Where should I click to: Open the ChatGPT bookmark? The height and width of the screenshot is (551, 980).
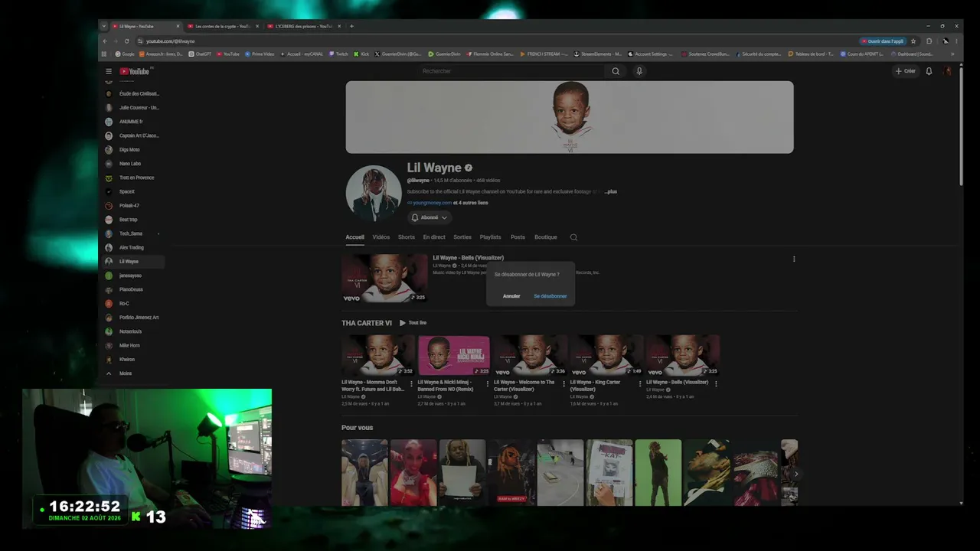pos(200,54)
